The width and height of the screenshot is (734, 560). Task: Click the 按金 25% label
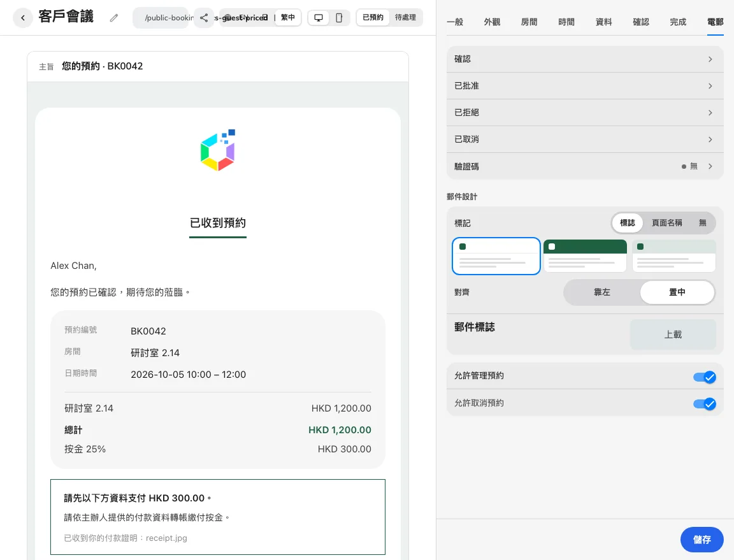click(85, 449)
